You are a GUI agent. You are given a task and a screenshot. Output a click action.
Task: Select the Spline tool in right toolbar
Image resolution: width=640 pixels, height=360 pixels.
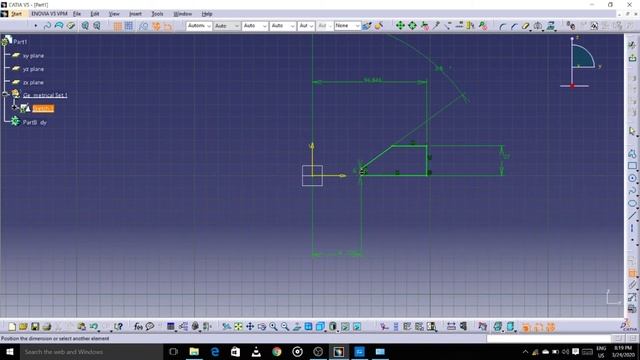[632, 191]
